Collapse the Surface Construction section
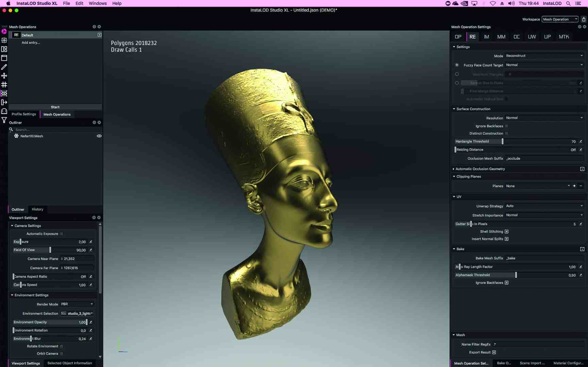The width and height of the screenshot is (588, 367). 454,109
